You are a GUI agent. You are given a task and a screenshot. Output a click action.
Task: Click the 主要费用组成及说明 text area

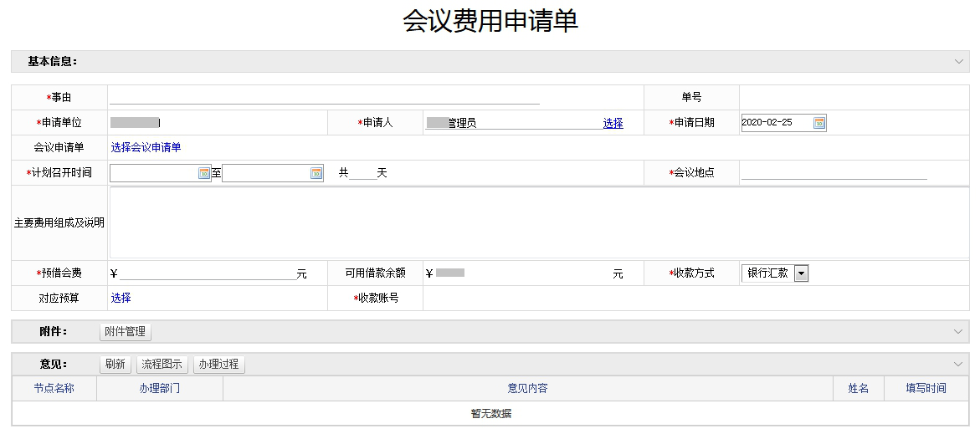[x=539, y=222]
